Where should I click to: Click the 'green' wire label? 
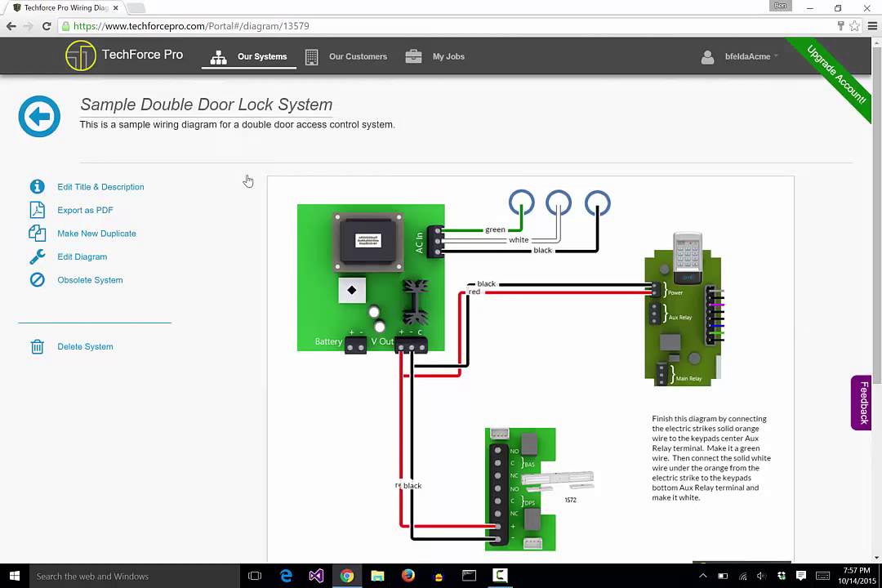(x=495, y=229)
